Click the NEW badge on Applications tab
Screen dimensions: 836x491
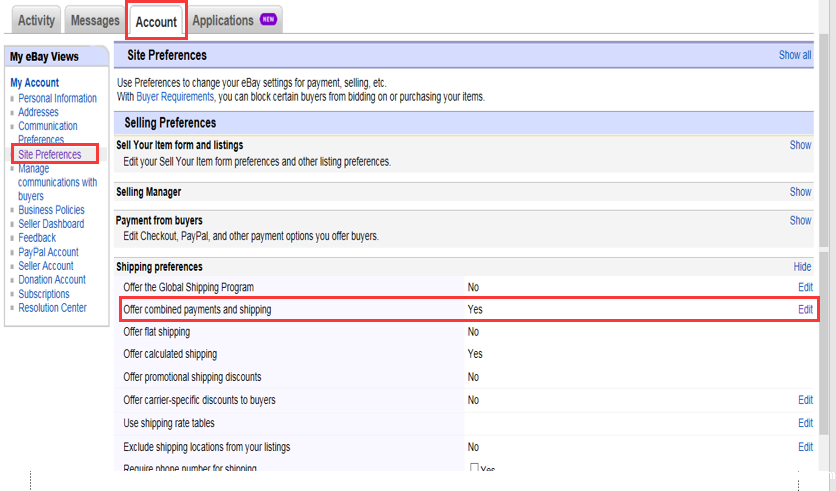(268, 20)
